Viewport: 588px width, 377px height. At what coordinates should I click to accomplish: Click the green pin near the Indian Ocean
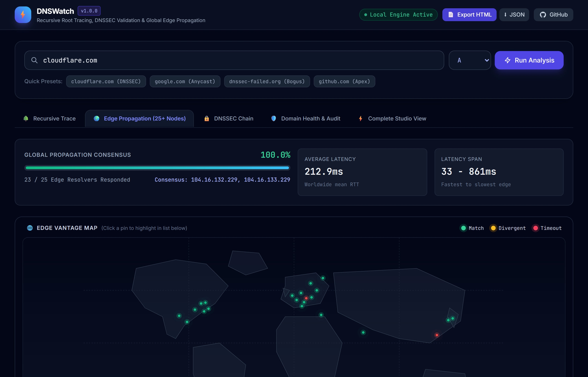363,332
